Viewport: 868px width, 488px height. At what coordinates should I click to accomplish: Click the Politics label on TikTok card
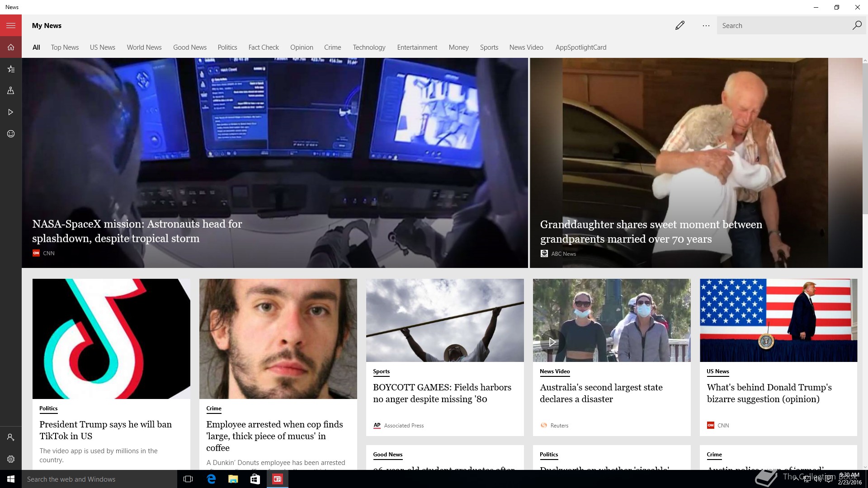click(x=48, y=408)
